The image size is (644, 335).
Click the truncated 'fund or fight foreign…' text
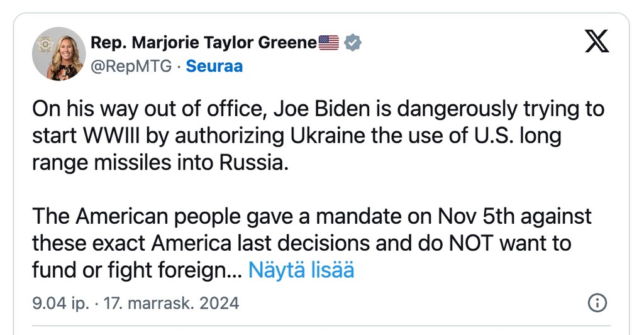pos(137,270)
